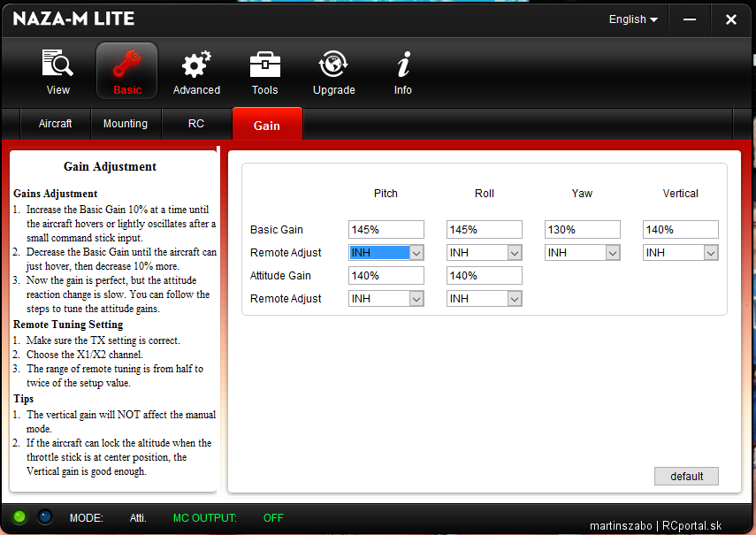Expand Pitch Attitude Gain Remote Adjust dropdown
The height and width of the screenshot is (535, 756).
coord(416,299)
